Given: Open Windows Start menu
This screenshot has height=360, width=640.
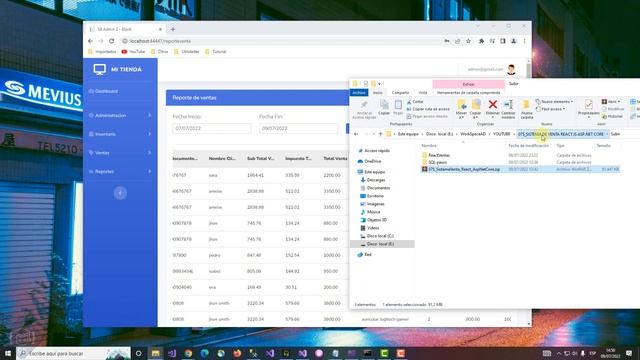Looking at the screenshot, I should 7,353.
